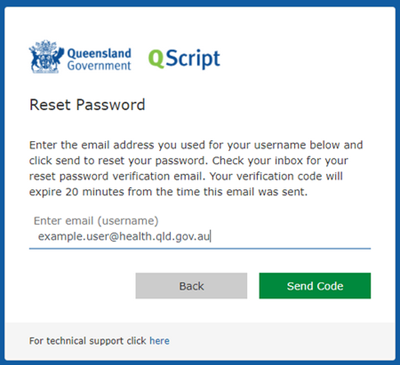This screenshot has width=400, height=365.
Task: Click the instructions paragraph about verification code
Action: click(196, 168)
